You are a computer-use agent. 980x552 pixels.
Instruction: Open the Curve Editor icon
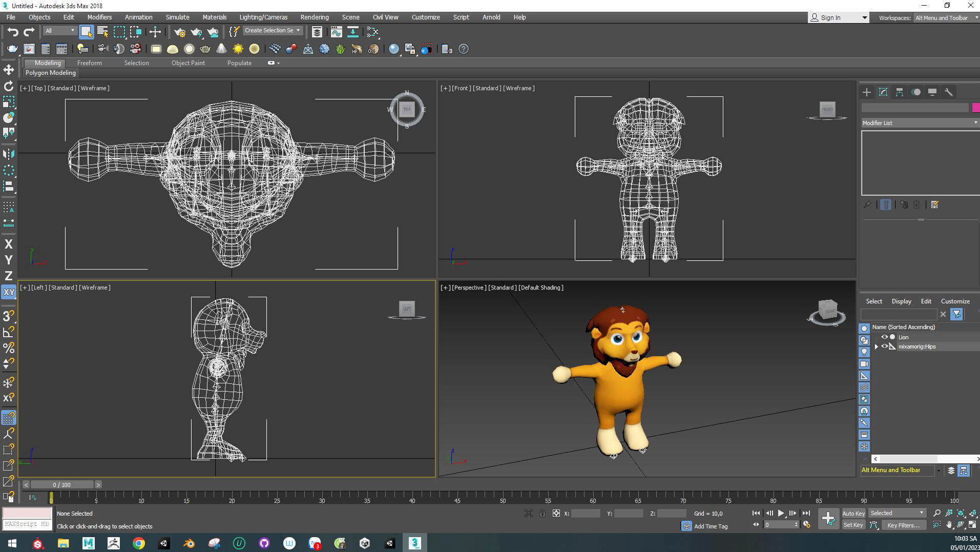pyautogui.click(x=336, y=32)
